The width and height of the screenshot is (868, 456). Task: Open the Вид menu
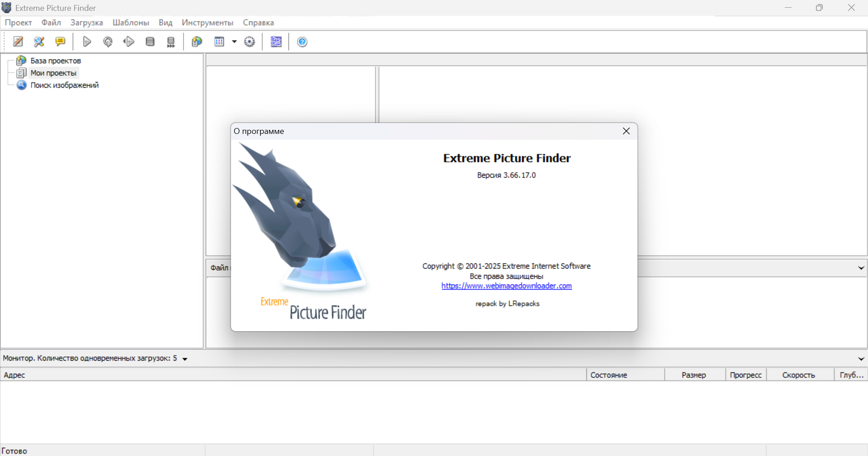[x=165, y=23]
